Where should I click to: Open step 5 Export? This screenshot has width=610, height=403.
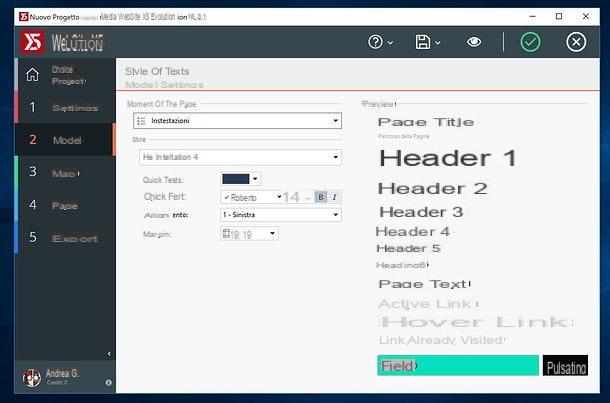point(65,238)
